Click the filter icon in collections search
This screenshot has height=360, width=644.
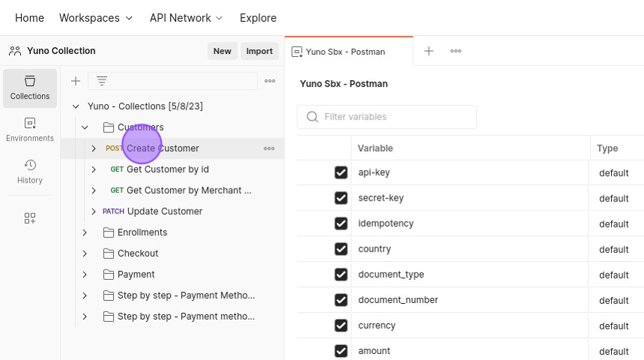tap(102, 81)
